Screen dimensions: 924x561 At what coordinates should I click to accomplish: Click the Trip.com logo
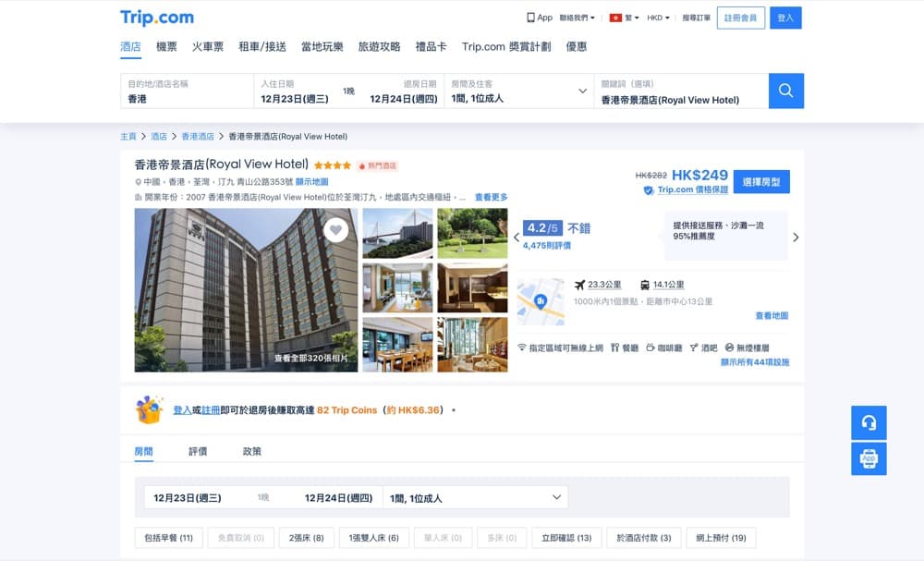tap(157, 18)
